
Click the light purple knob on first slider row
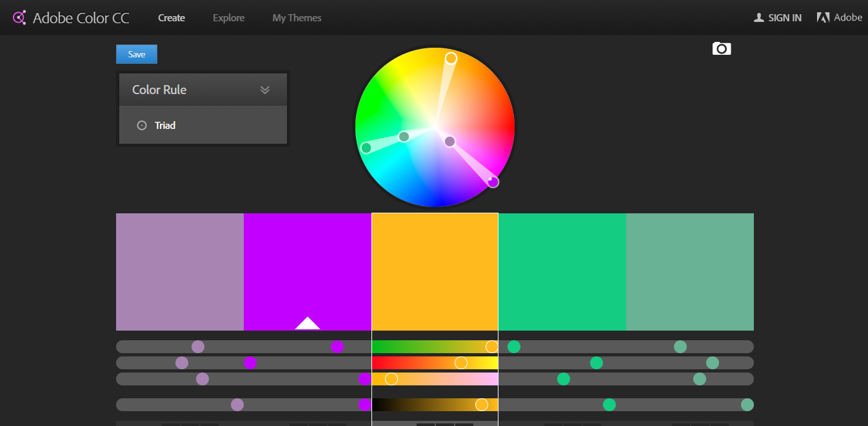tap(198, 347)
